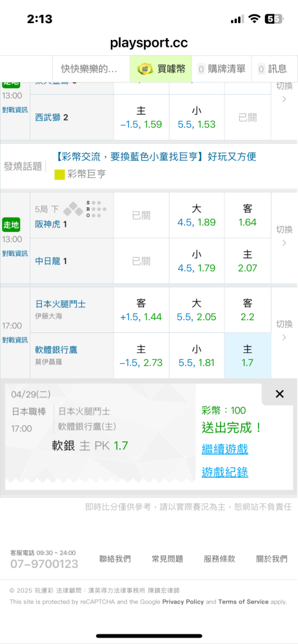The width and height of the screenshot is (298, 644).
Task: Click the 繼續遊戲 link
Action: [x=224, y=450]
